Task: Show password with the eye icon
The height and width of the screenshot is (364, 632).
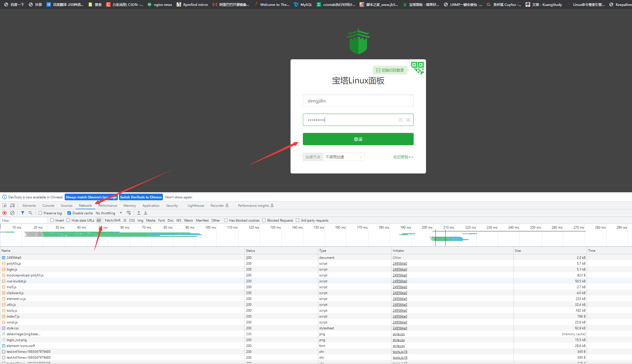Action: click(x=408, y=120)
